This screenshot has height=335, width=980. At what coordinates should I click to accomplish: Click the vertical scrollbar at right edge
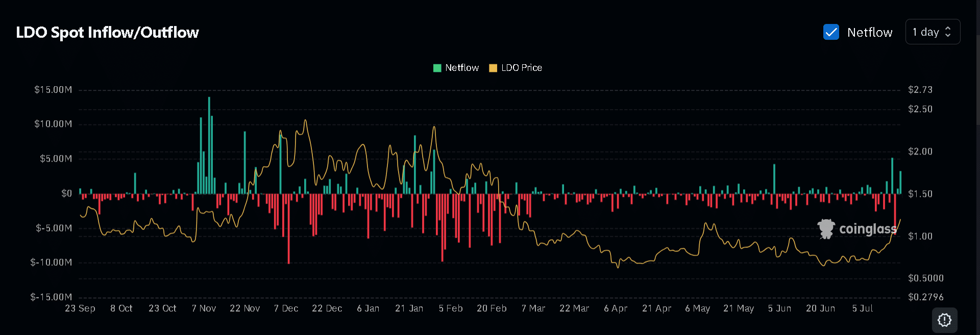coord(977,76)
